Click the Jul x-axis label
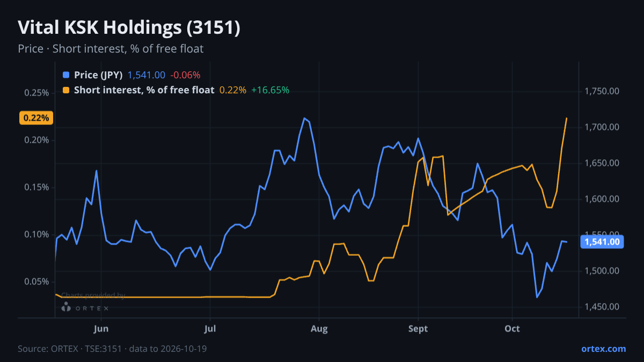The width and height of the screenshot is (644, 362). 210,329
